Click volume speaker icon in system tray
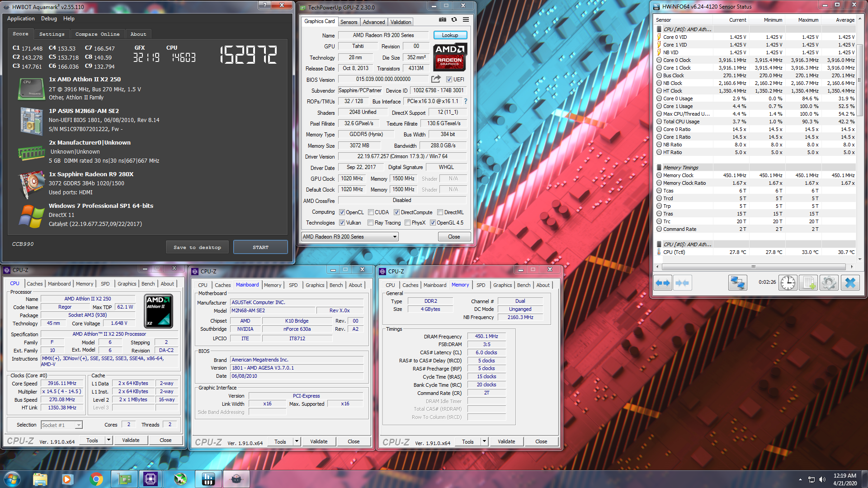 (x=822, y=479)
